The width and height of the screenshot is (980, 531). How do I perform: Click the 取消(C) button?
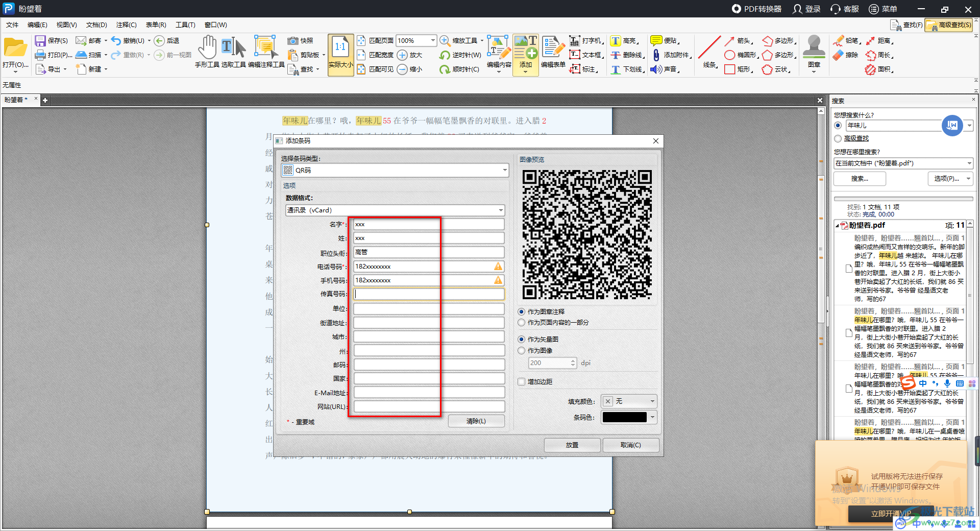[631, 445]
